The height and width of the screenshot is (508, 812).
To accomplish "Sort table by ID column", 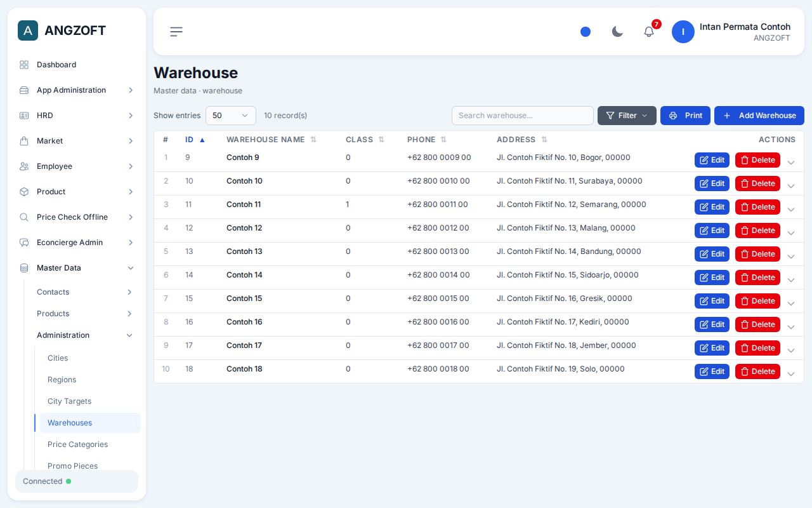I will (x=195, y=140).
